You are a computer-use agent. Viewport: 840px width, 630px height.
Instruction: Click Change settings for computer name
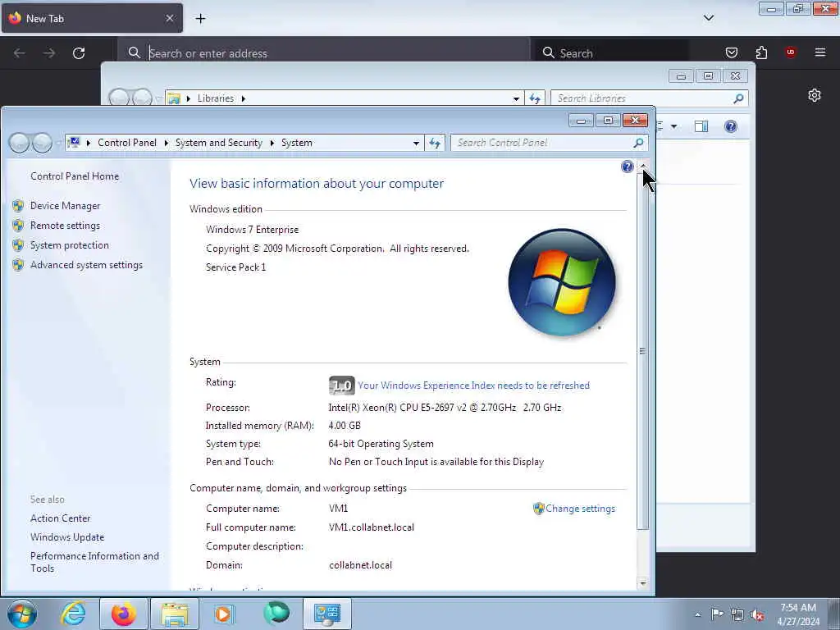580,509
